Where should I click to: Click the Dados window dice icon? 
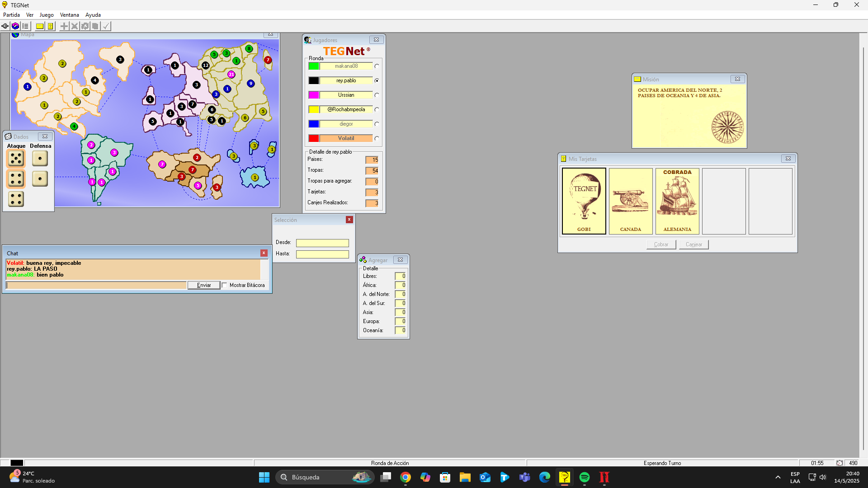click(8, 136)
